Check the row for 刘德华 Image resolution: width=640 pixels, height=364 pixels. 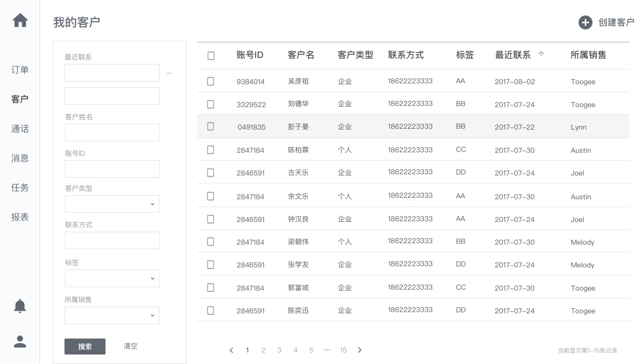(211, 104)
